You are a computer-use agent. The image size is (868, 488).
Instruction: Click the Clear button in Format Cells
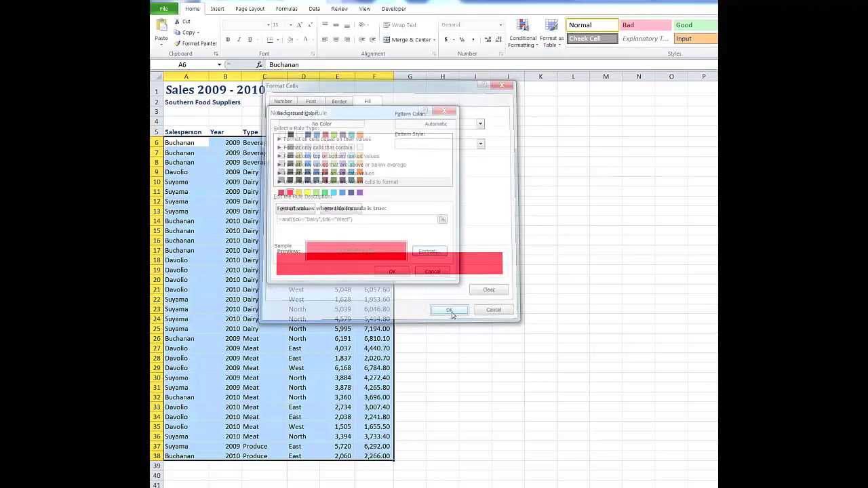488,289
